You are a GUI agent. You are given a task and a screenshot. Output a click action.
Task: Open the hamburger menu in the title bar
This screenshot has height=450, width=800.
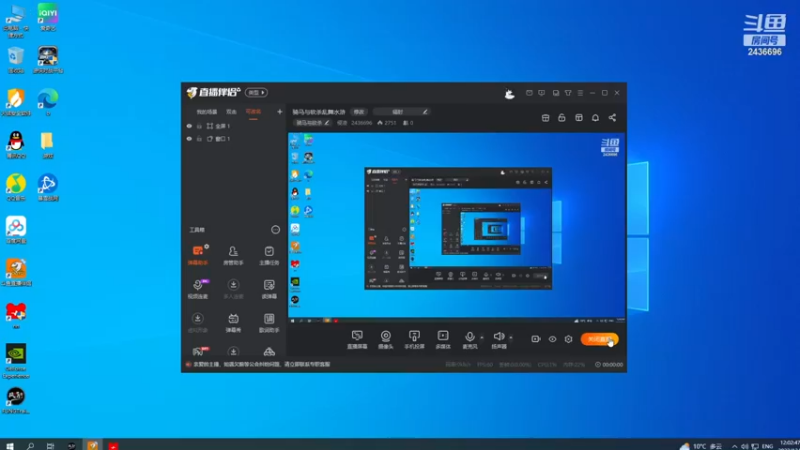[580, 93]
